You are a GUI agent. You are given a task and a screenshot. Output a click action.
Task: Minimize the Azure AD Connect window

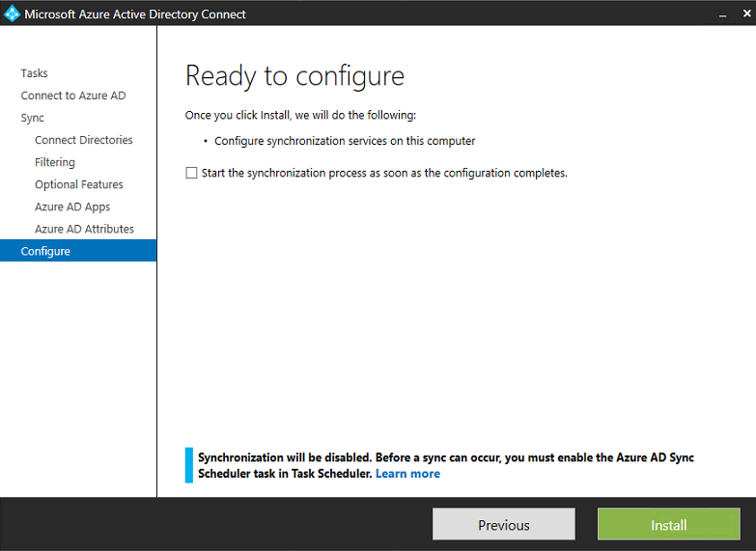pos(722,14)
